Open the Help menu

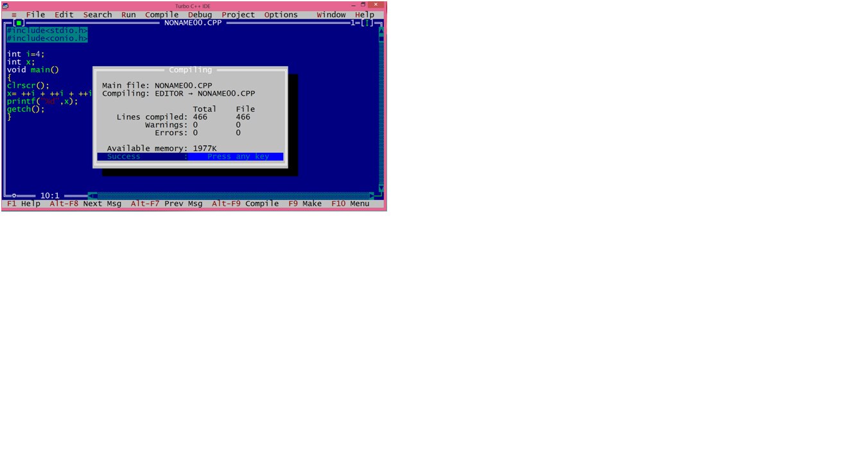pyautogui.click(x=365, y=15)
